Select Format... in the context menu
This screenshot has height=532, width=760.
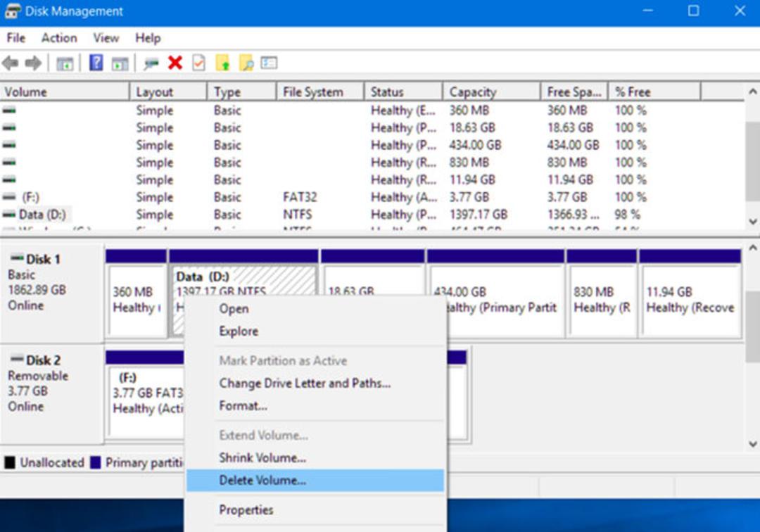(x=315, y=405)
